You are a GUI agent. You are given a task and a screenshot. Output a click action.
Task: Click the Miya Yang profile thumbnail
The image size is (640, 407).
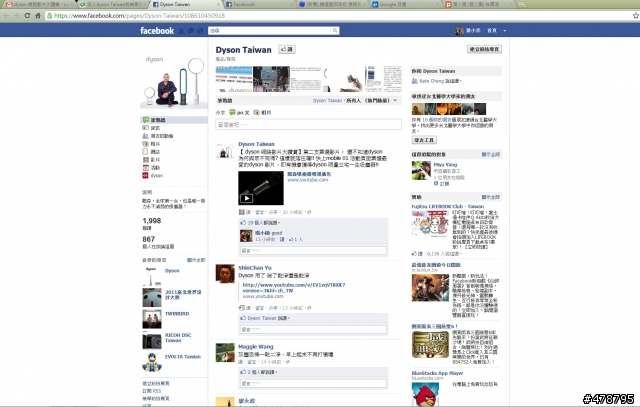(x=421, y=171)
